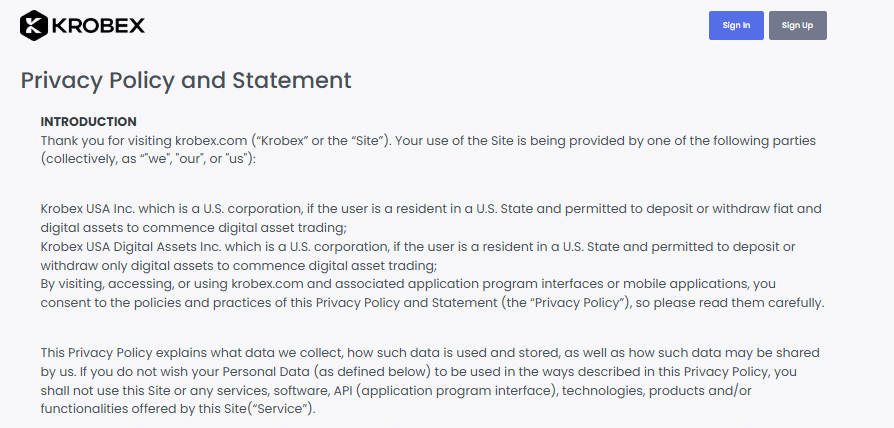Click the Privacy Policy and Statement heading
This screenshot has width=894, height=428.
(186, 80)
